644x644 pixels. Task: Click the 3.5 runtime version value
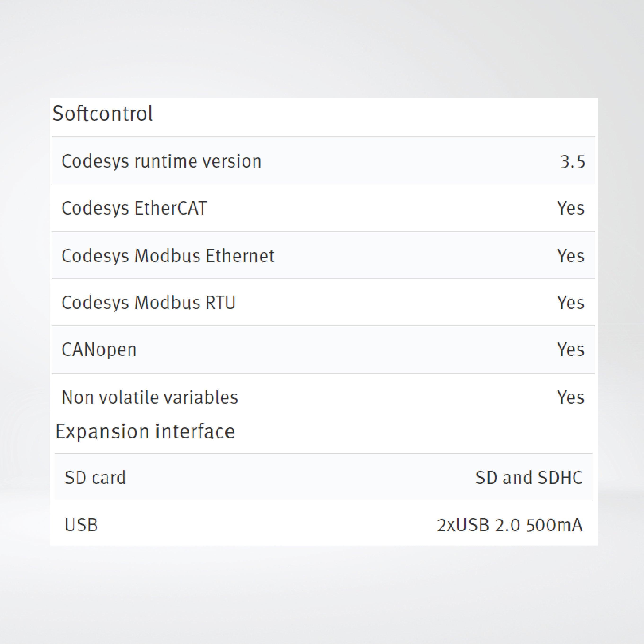(572, 162)
